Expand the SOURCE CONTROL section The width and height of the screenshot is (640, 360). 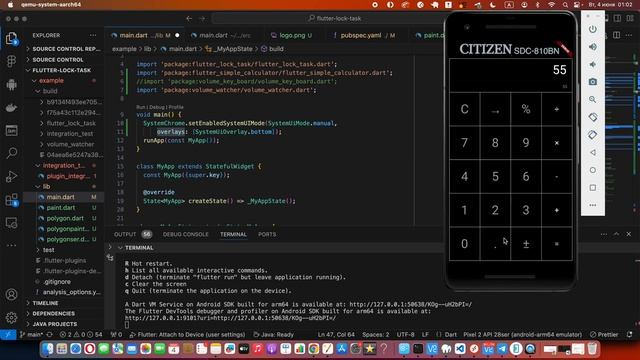(63, 60)
